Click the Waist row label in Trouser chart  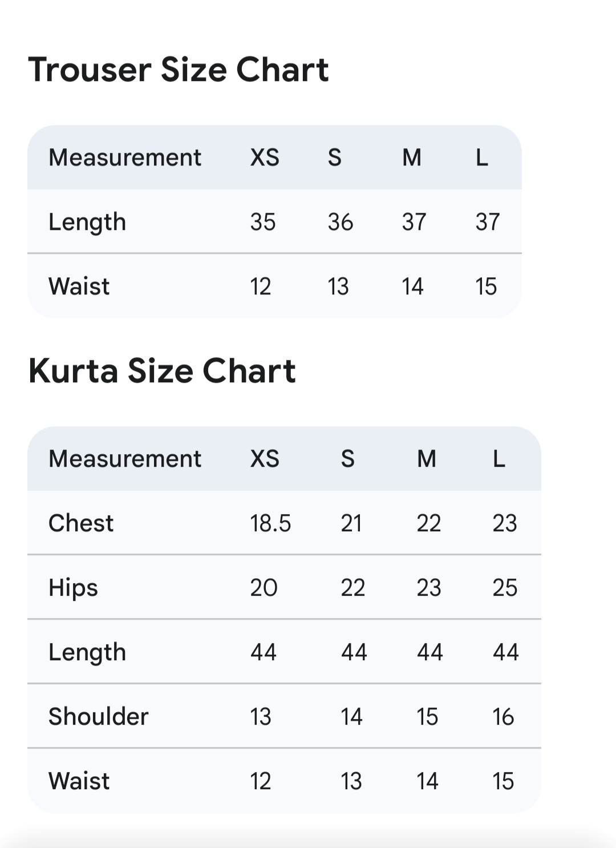(x=79, y=286)
